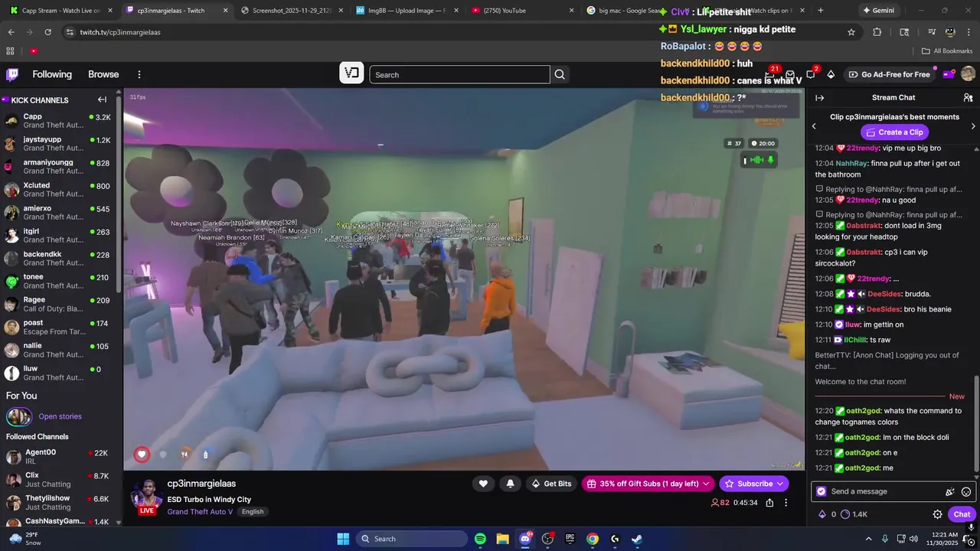Click the Create a Clip button
Screen dimensions: 980x551
(x=894, y=132)
